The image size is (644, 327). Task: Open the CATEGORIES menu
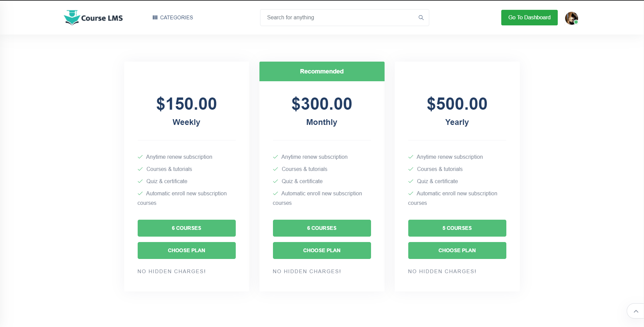click(176, 17)
